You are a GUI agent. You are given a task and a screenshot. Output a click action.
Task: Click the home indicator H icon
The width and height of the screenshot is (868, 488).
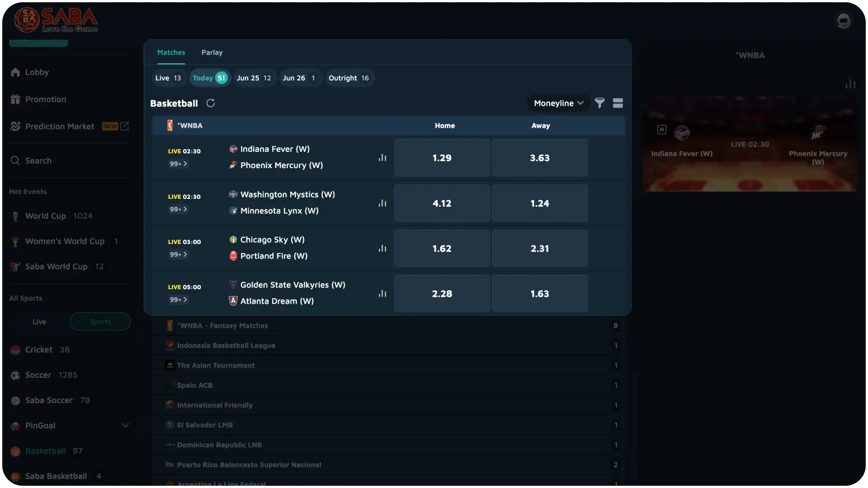[661, 130]
